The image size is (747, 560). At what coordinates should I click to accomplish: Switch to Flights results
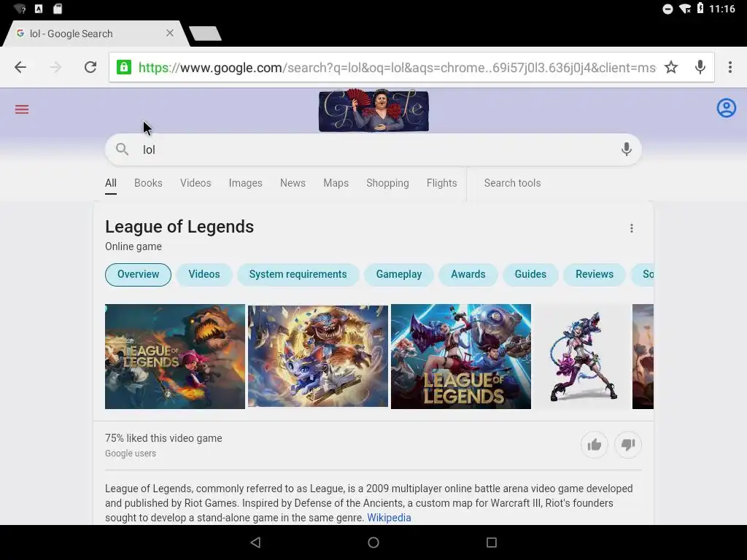[x=441, y=183]
